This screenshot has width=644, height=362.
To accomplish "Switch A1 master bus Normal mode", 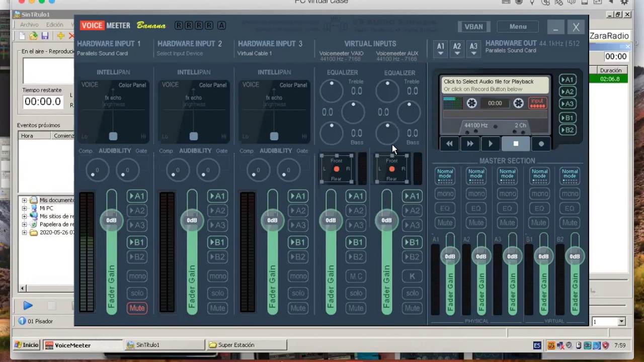I will (x=445, y=176).
